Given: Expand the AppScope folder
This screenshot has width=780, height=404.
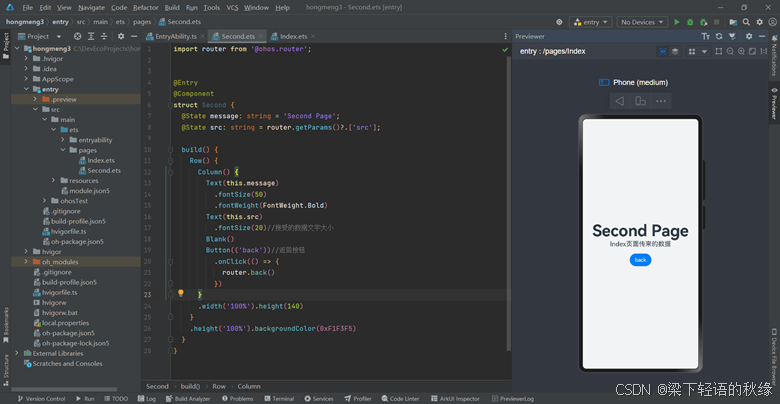Looking at the screenshot, I should coord(26,79).
